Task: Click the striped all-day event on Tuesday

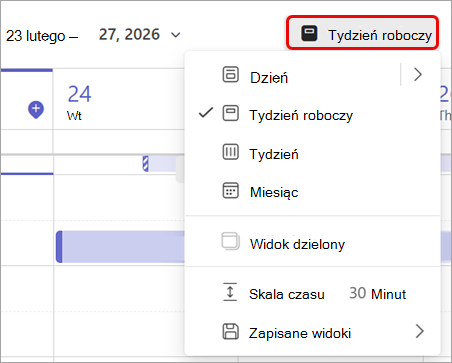Action: 163,164
